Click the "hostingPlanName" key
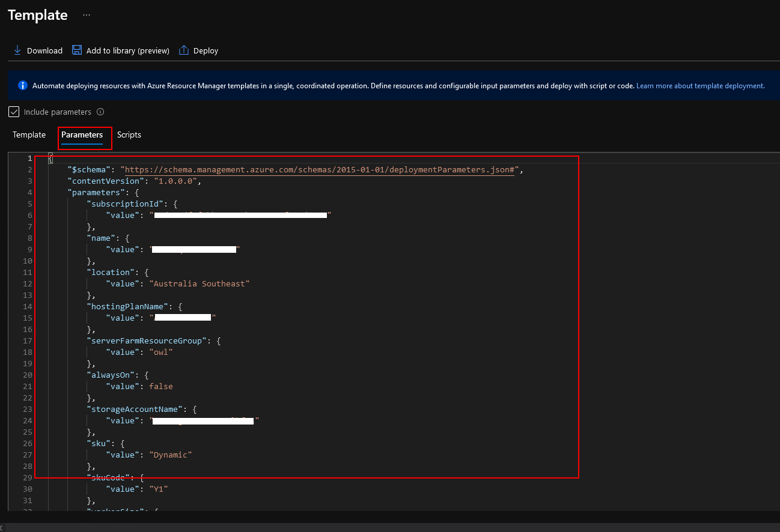The height and width of the screenshot is (532, 780). (x=126, y=307)
